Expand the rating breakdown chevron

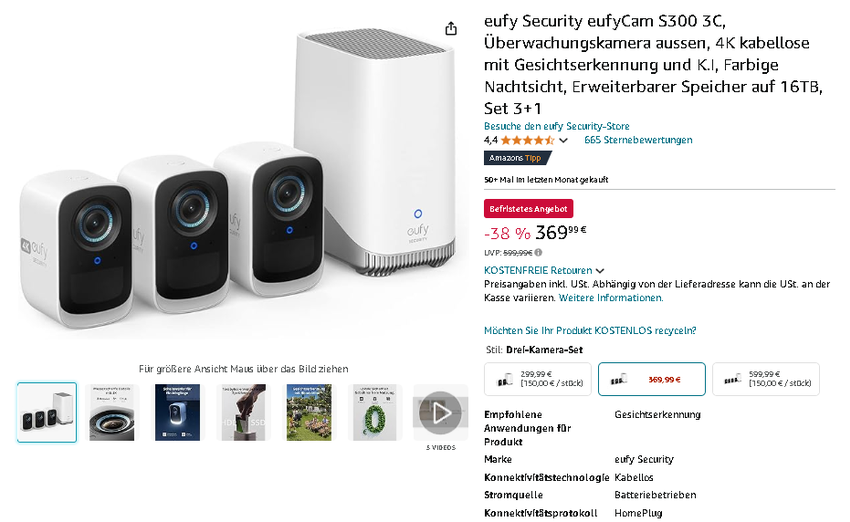tap(563, 141)
